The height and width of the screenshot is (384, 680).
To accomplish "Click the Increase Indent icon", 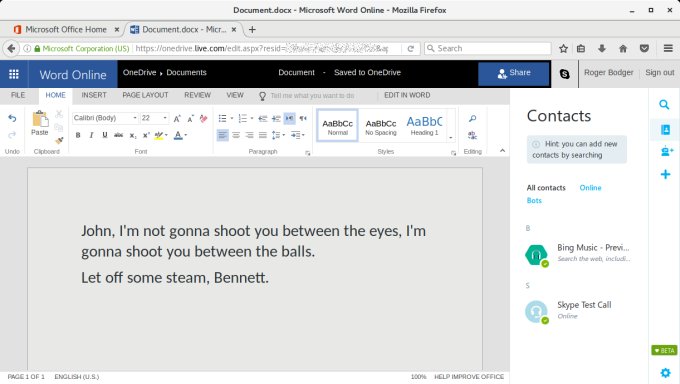I will (276, 118).
